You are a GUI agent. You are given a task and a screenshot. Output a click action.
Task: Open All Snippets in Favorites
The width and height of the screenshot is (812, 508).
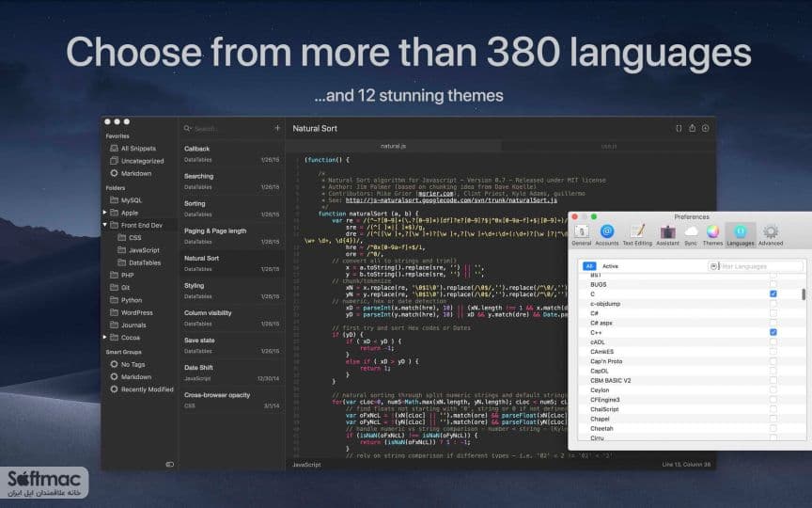[133, 149]
